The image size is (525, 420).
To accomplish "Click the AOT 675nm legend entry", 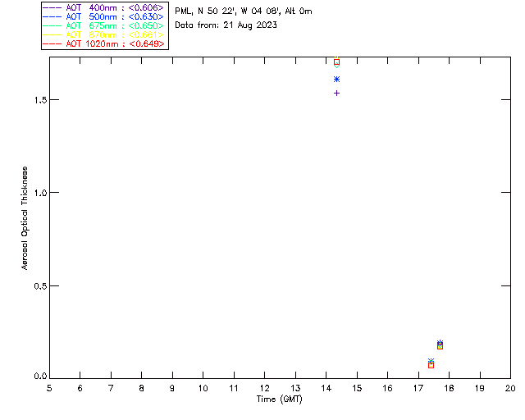I will click(103, 25).
